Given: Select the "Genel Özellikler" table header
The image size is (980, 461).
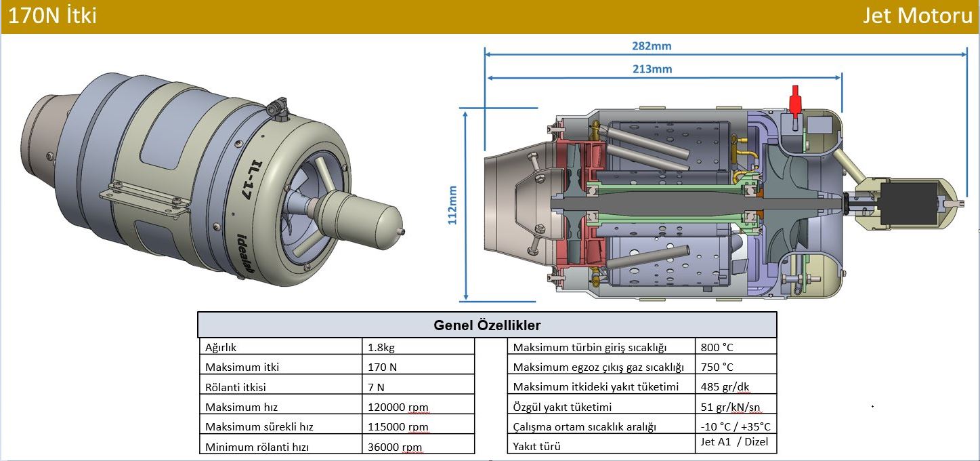Looking at the screenshot, I should [x=486, y=325].
